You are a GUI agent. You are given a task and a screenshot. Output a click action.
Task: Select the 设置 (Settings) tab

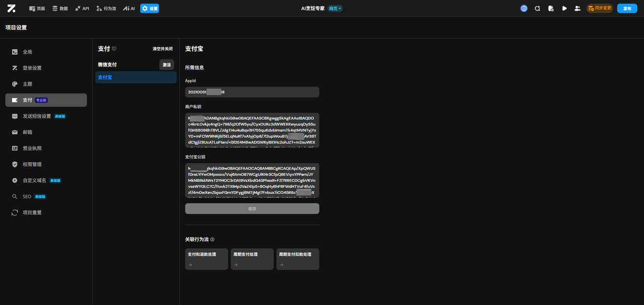pyautogui.click(x=149, y=9)
